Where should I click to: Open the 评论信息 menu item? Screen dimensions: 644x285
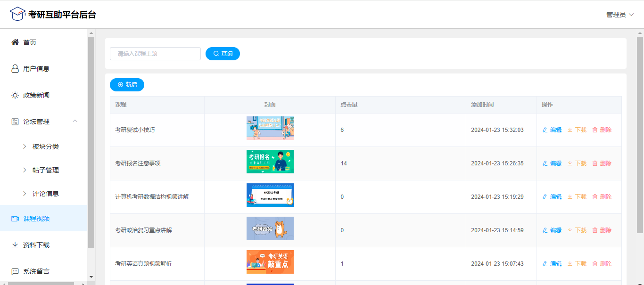point(45,194)
